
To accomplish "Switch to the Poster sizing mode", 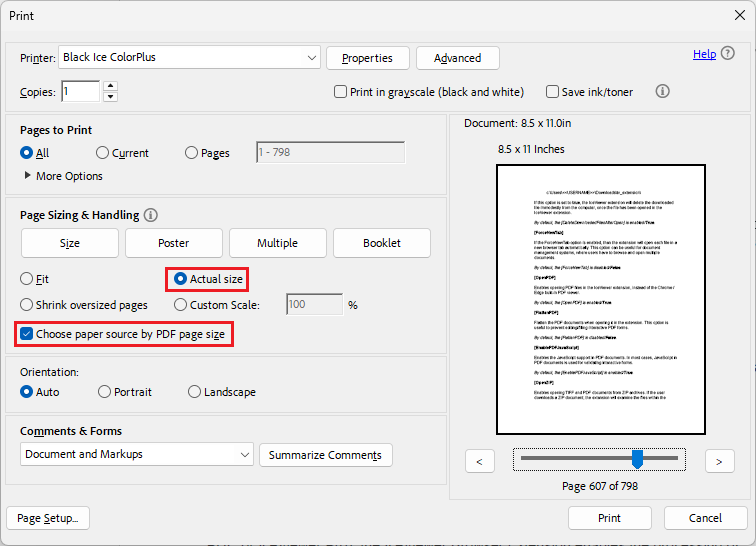I will click(173, 243).
